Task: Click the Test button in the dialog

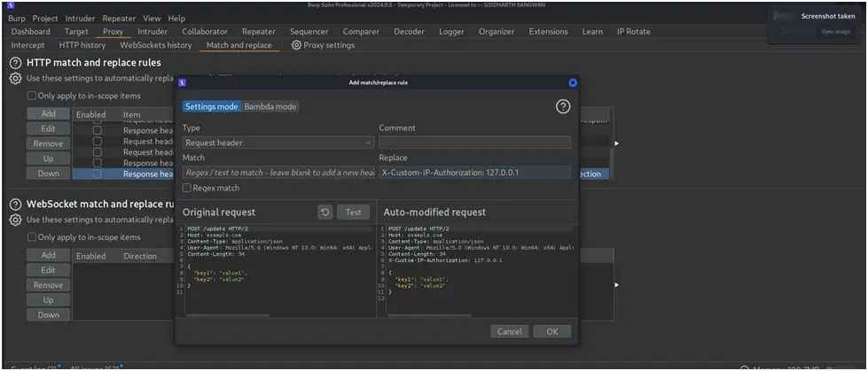Action: (x=353, y=213)
